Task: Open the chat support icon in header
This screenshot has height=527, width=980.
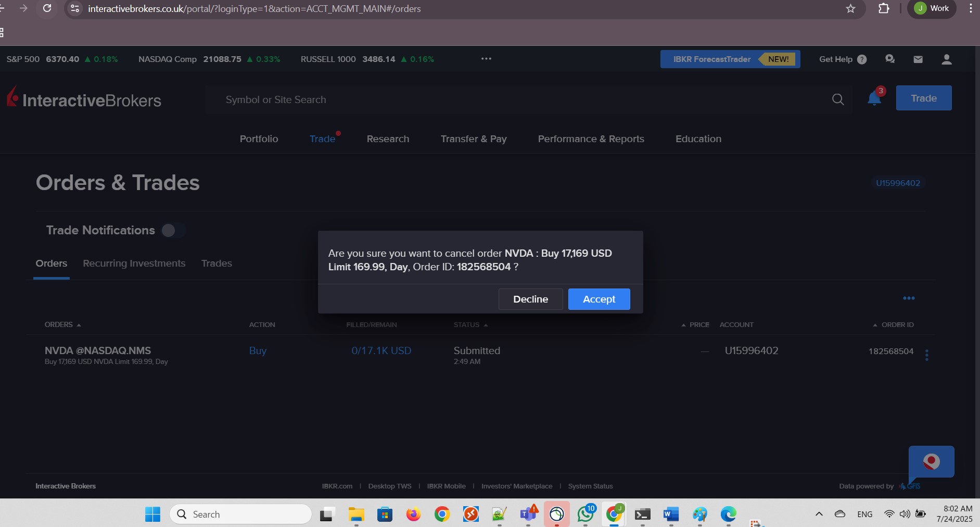Action: [x=890, y=59]
